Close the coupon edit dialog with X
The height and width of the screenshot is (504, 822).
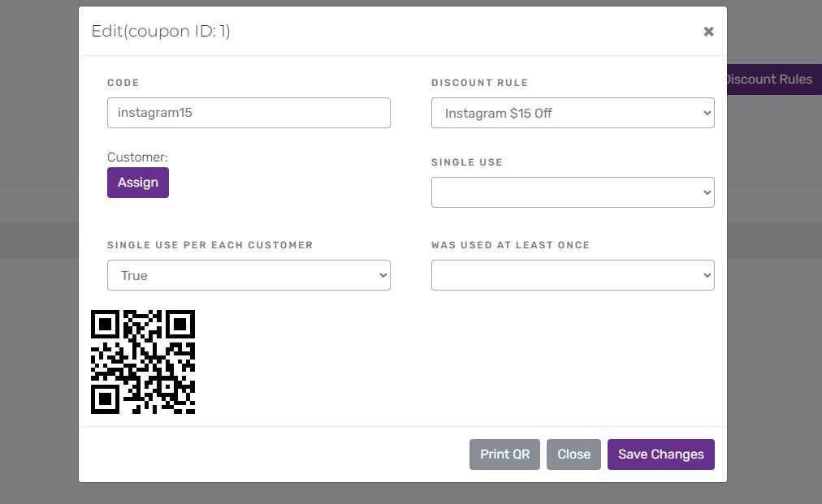(708, 32)
